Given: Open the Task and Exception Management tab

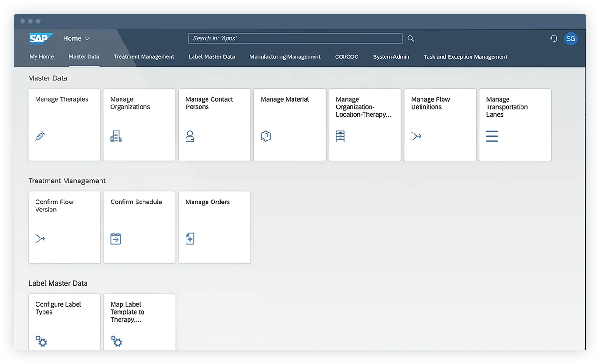Looking at the screenshot, I should [x=465, y=56].
